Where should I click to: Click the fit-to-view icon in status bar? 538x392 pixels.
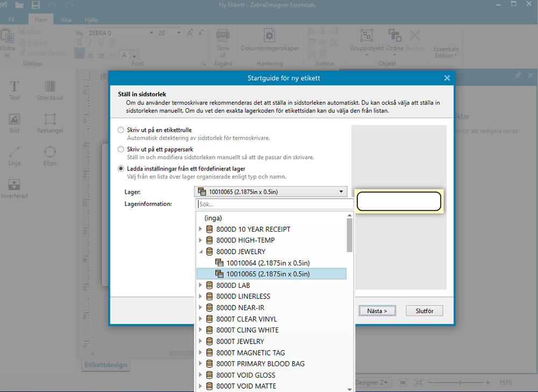click(x=403, y=382)
